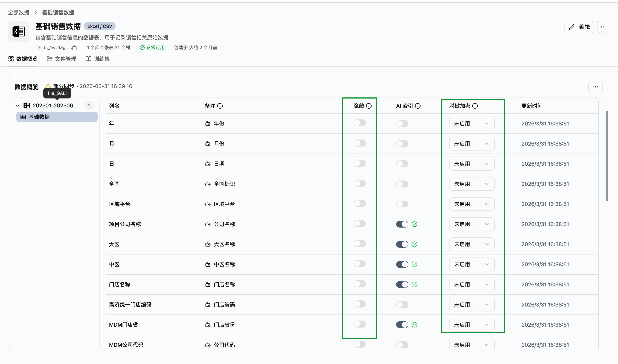Click 1 个库 1 张表 31 个列 text

tap(108, 47)
